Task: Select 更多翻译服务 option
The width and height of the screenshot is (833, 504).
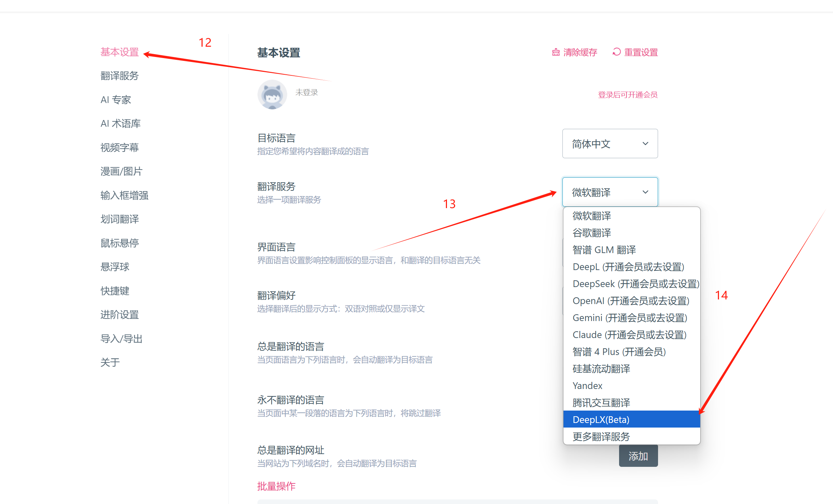Action: point(601,436)
